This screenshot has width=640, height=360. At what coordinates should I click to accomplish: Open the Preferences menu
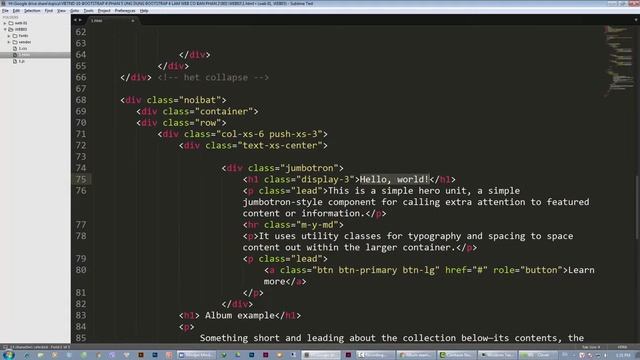tap(125, 11)
